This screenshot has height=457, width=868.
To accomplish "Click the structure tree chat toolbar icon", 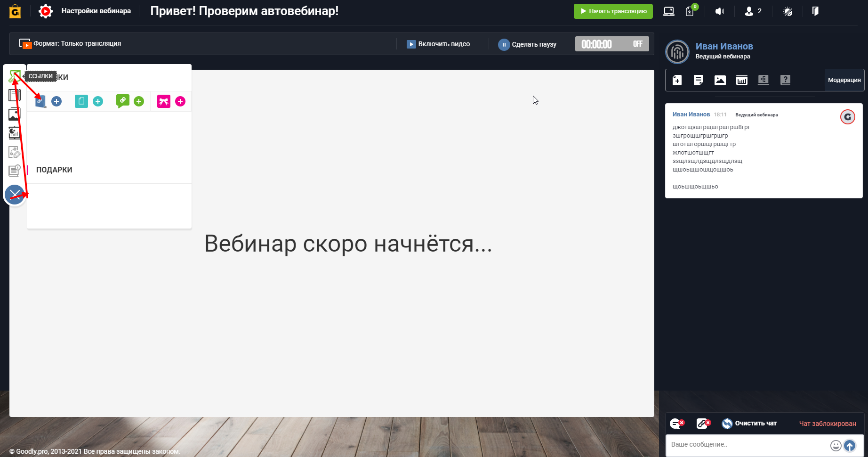I will coord(764,80).
